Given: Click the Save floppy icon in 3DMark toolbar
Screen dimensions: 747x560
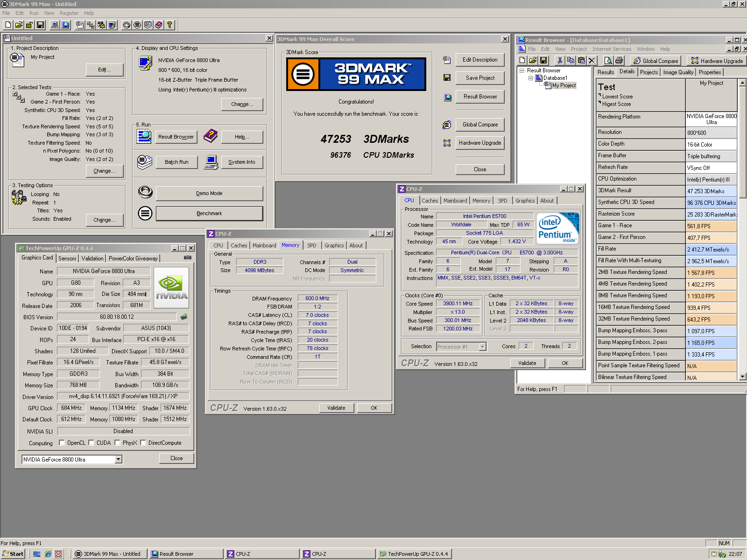Looking at the screenshot, I should (40, 25).
